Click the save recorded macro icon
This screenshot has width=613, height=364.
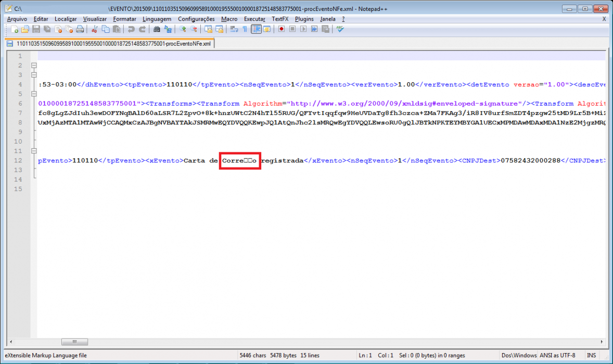point(325,29)
